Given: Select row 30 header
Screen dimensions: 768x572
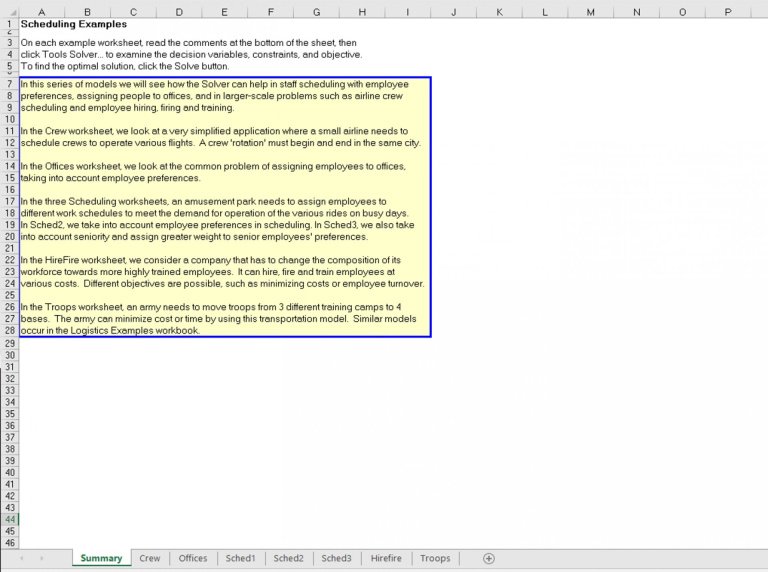Looking at the screenshot, I should click(9, 355).
